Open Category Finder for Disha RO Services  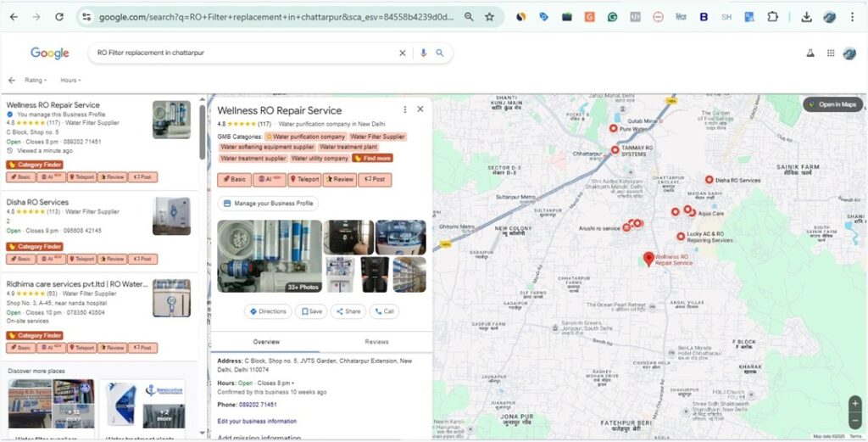34,247
